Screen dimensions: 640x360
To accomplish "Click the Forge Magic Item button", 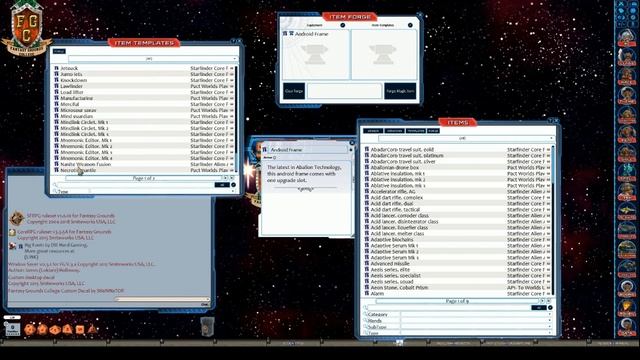I will pos(400,91).
